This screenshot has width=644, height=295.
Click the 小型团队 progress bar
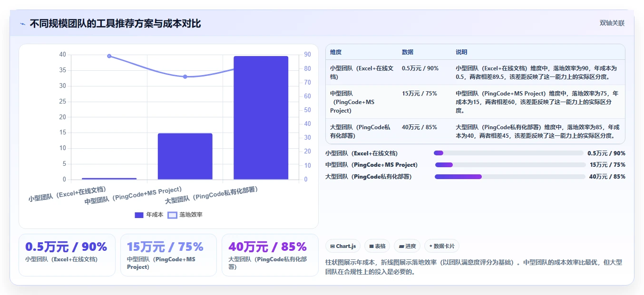pos(508,153)
